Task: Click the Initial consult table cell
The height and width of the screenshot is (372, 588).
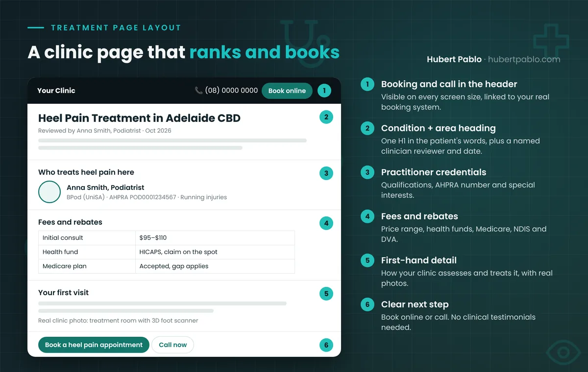Action: (x=87, y=238)
